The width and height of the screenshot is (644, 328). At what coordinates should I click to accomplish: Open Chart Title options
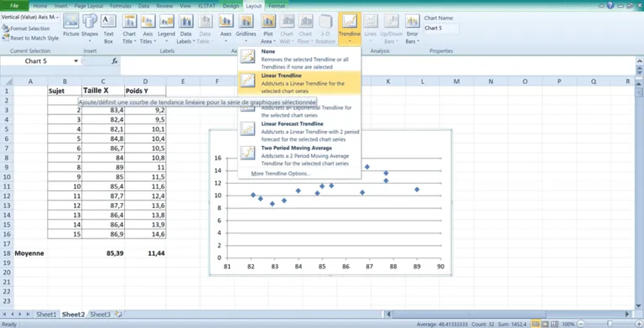pyautogui.click(x=129, y=29)
